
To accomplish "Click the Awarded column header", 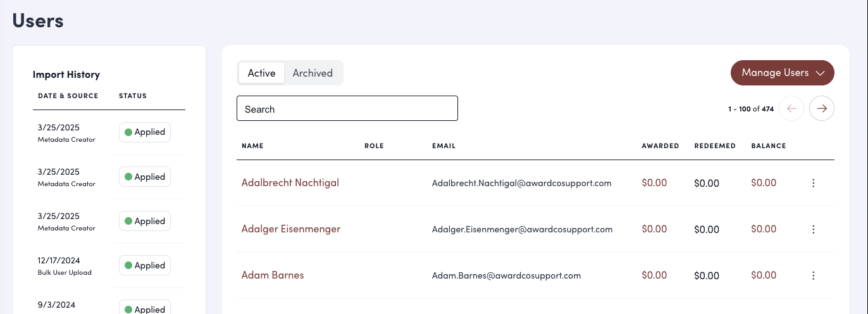I will [660, 146].
